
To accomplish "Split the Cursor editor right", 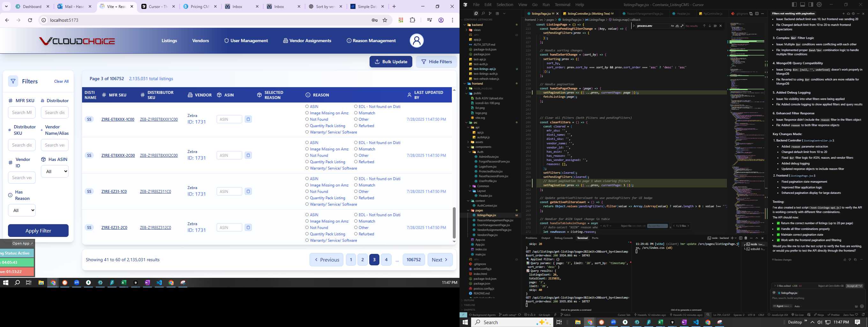I will [757, 13].
